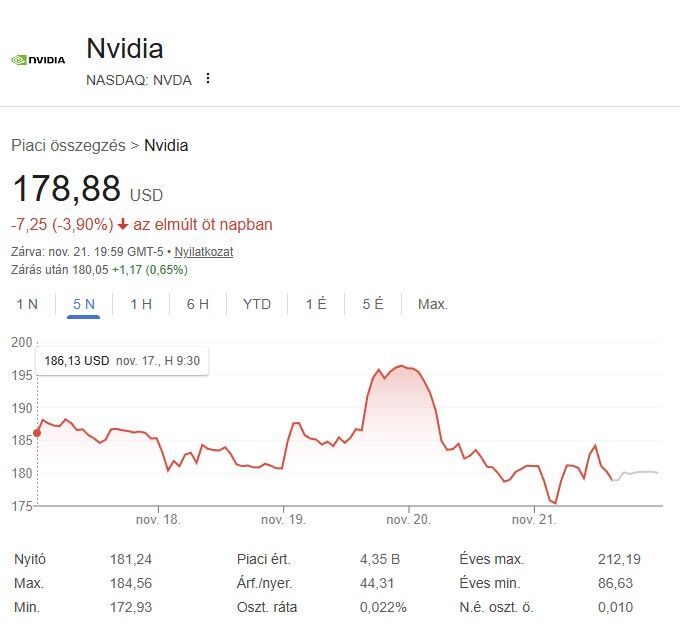Switch chart to 1 H range
The width and height of the screenshot is (680, 637).
point(141,304)
